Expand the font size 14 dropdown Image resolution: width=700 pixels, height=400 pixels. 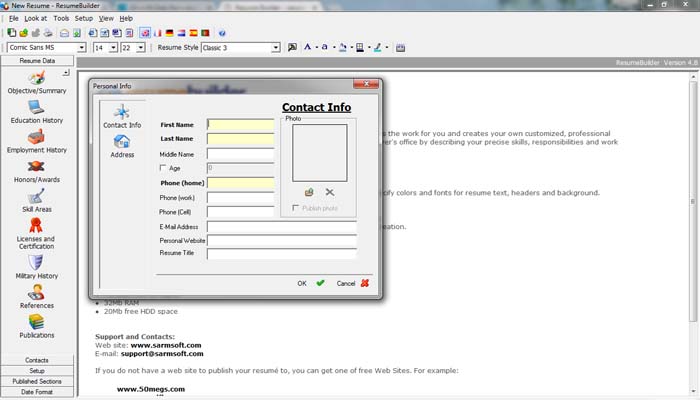113,48
